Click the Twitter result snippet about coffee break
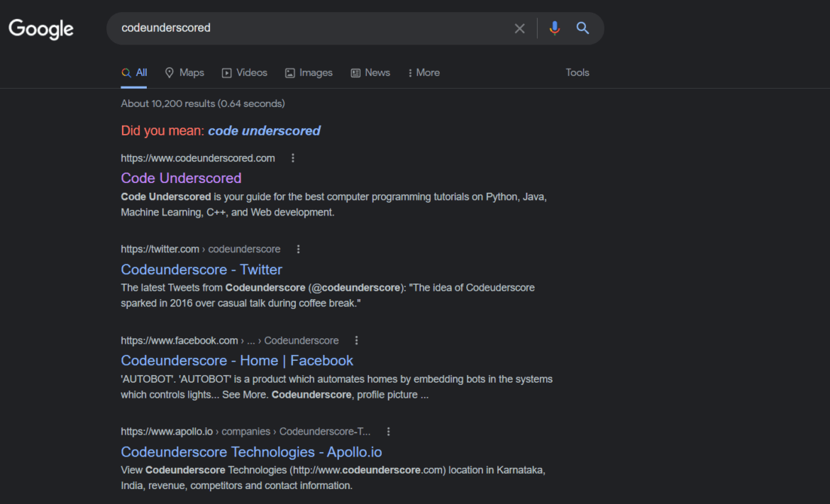 pos(328,296)
